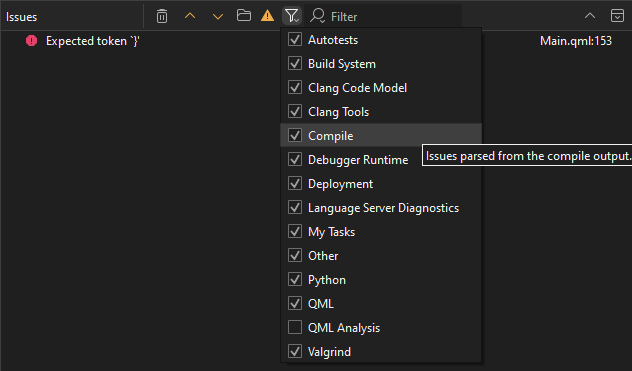Go to previous issue arrow
Viewport: 632px width, 371px height.
pyautogui.click(x=190, y=16)
